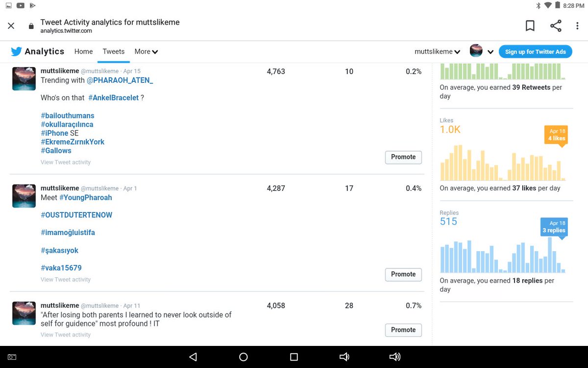The width and height of the screenshot is (588, 368).
Task: Open the @PHARAOH_ATEN_ mention link
Action: tap(120, 80)
